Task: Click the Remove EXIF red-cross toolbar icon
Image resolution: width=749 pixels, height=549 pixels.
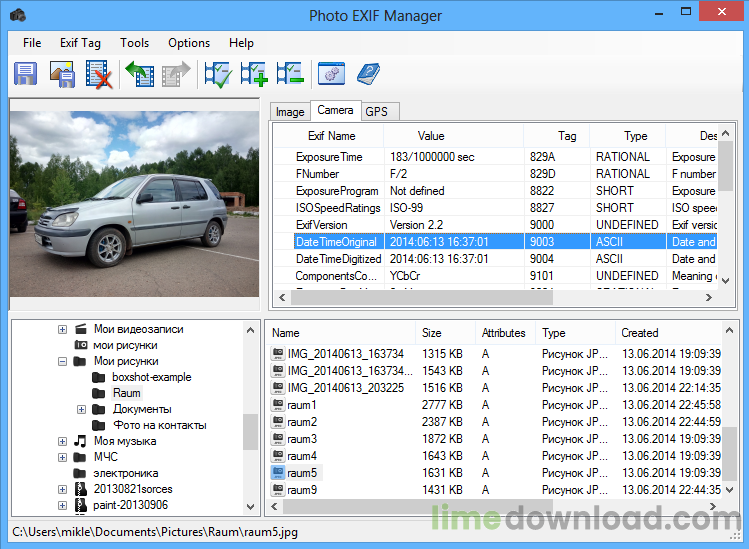Action: coord(98,74)
